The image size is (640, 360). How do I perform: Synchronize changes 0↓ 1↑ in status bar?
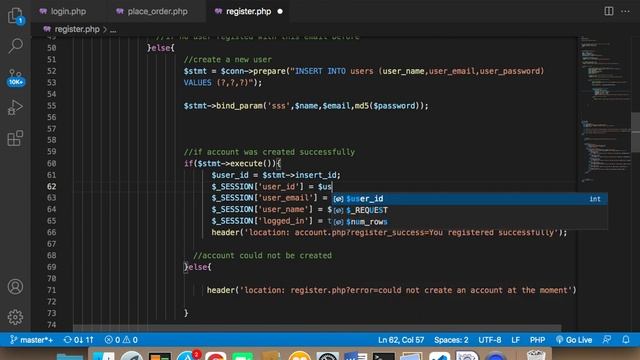[x=79, y=340]
